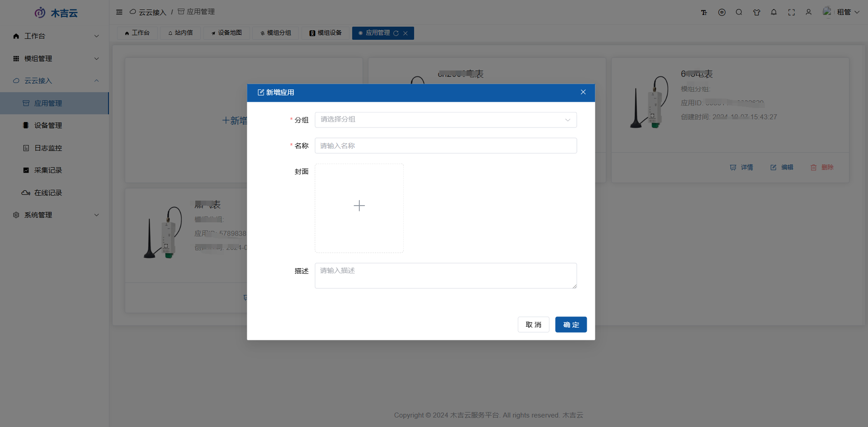
Task: Open the notifications bell icon
Action: (774, 12)
